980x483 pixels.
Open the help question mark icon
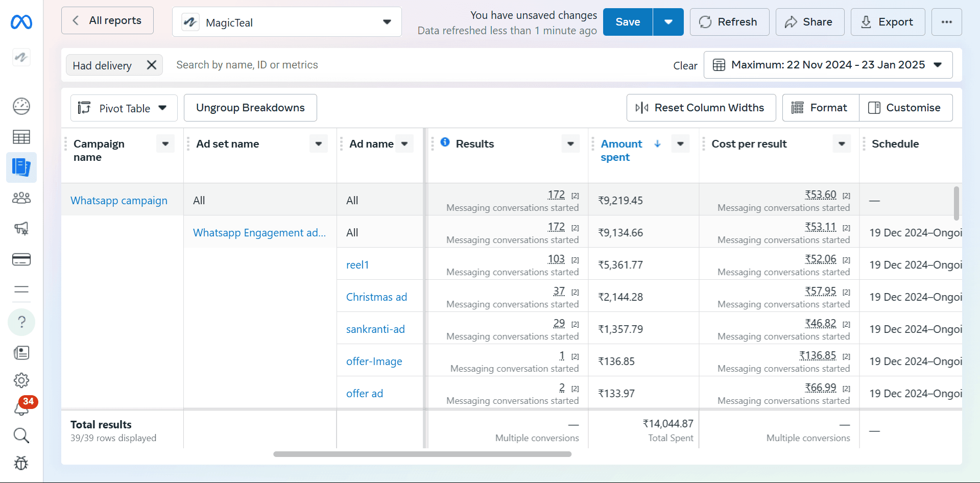click(x=21, y=322)
